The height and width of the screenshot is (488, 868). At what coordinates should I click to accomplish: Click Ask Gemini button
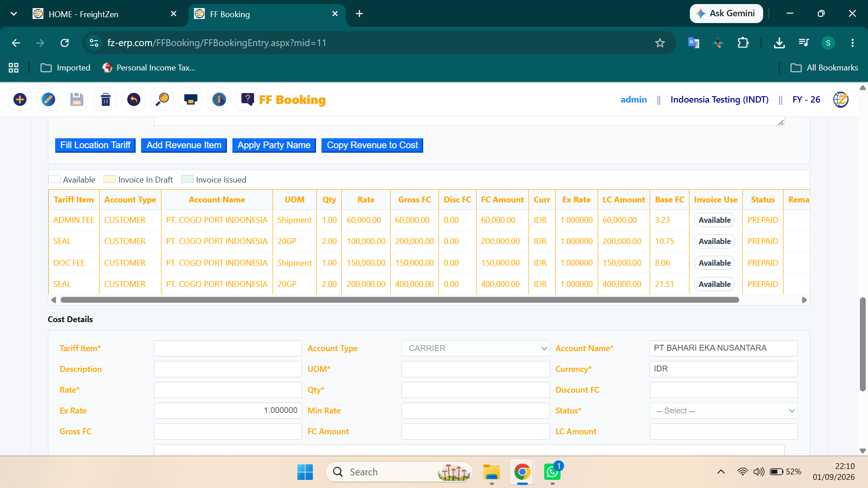click(726, 14)
